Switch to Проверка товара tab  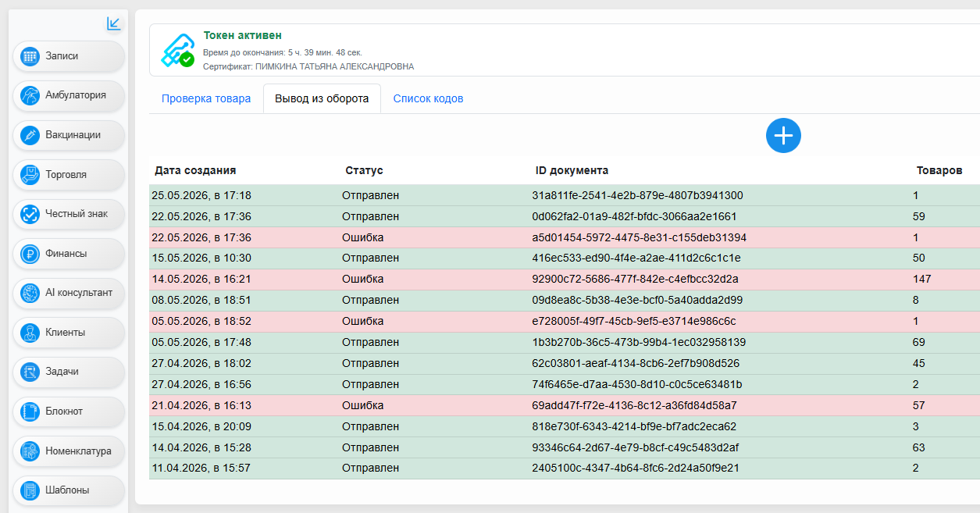tap(206, 99)
